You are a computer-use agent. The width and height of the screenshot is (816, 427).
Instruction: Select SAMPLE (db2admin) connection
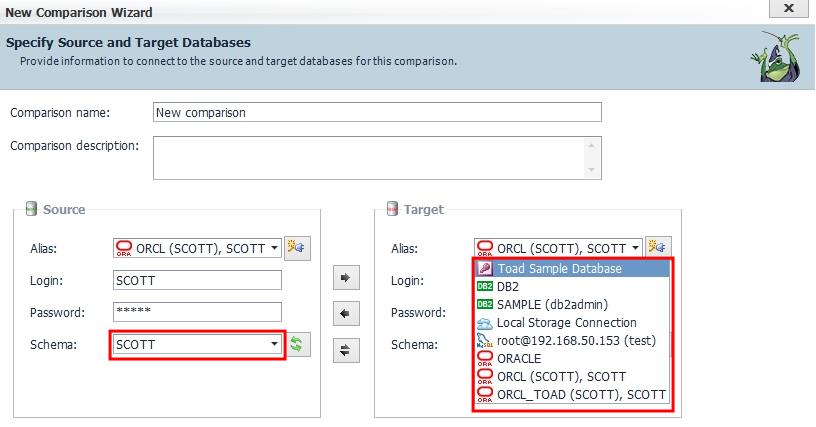[x=552, y=304]
